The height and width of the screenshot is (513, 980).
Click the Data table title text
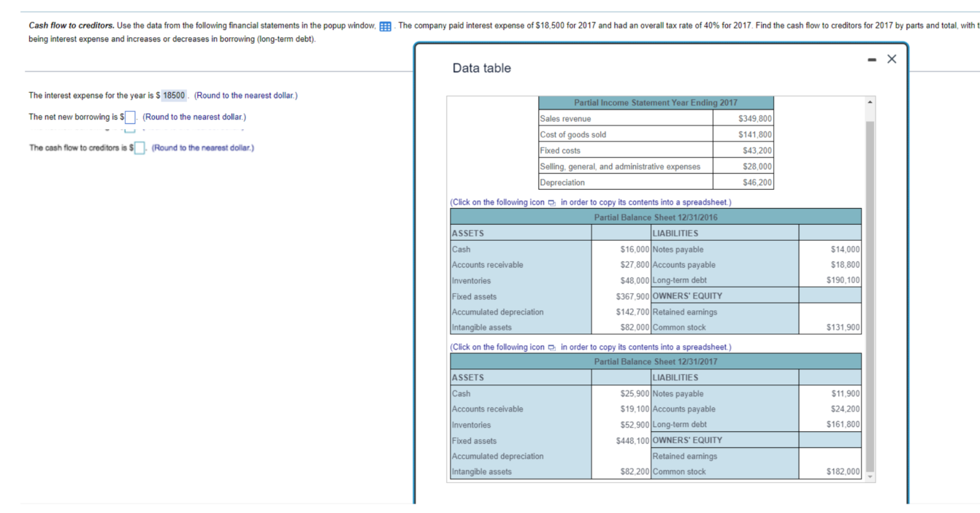(481, 68)
